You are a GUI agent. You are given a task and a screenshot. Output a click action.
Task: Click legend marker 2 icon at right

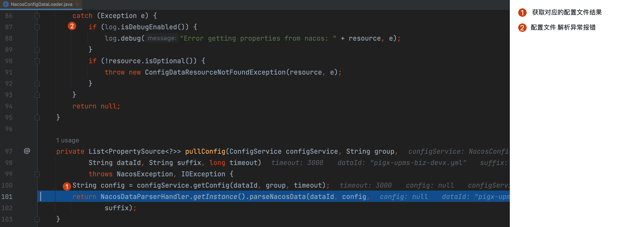tap(522, 27)
